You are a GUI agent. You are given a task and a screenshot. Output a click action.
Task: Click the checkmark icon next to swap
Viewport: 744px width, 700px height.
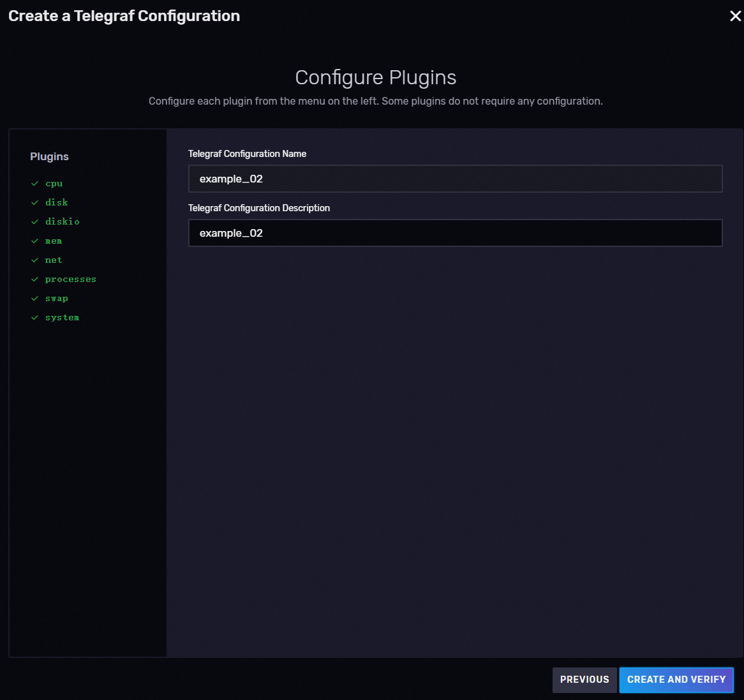pyautogui.click(x=34, y=299)
